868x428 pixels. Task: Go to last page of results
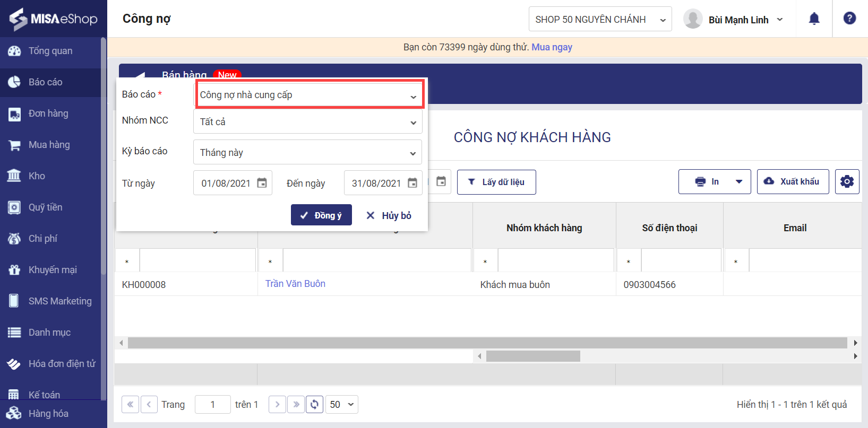point(296,405)
